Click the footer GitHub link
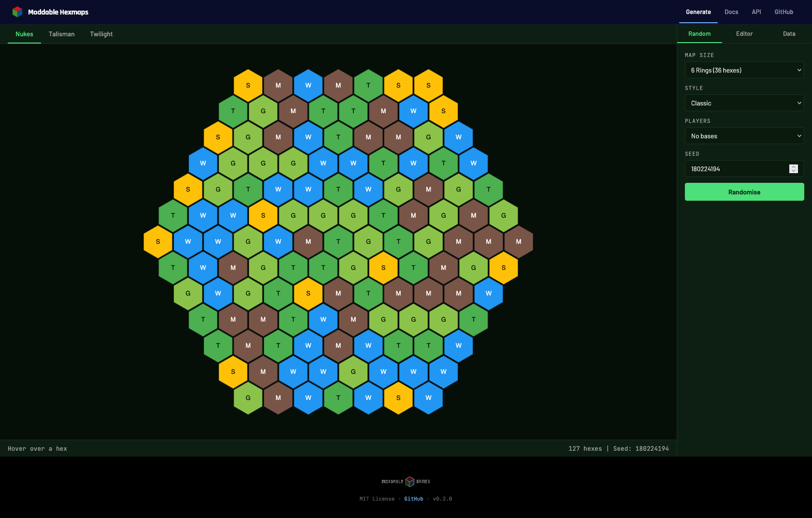 click(x=414, y=499)
